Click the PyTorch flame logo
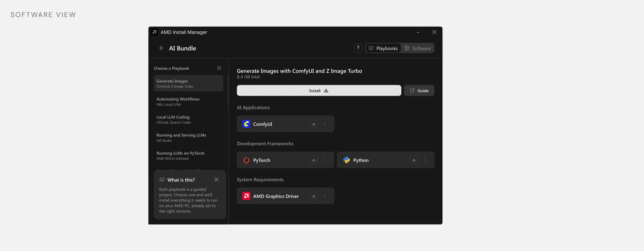Image resolution: width=644 pixels, height=251 pixels. [247, 160]
